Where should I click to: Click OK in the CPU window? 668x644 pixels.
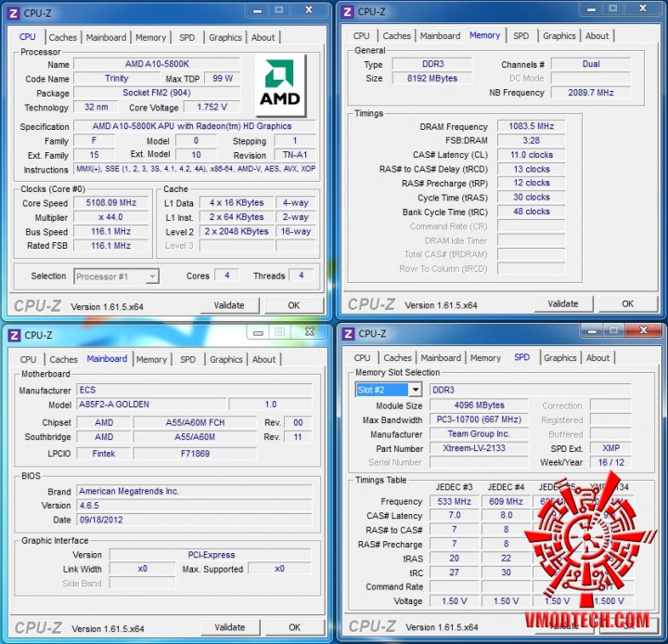click(293, 305)
